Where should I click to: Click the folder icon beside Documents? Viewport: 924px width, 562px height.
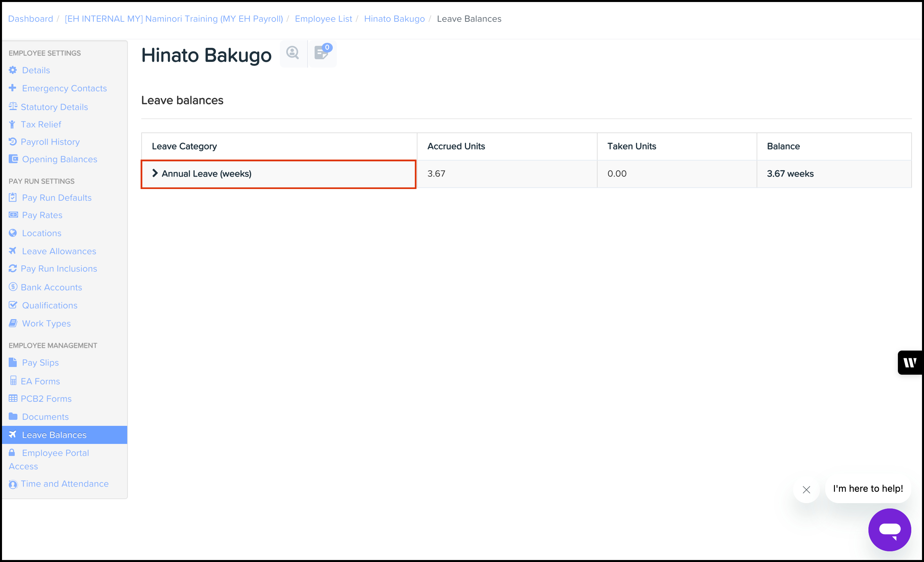click(x=13, y=416)
